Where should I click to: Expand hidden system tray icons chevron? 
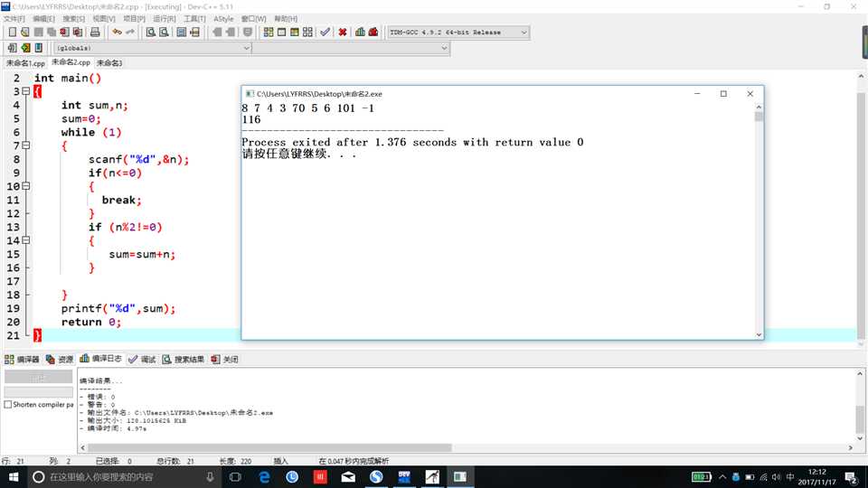point(722,477)
